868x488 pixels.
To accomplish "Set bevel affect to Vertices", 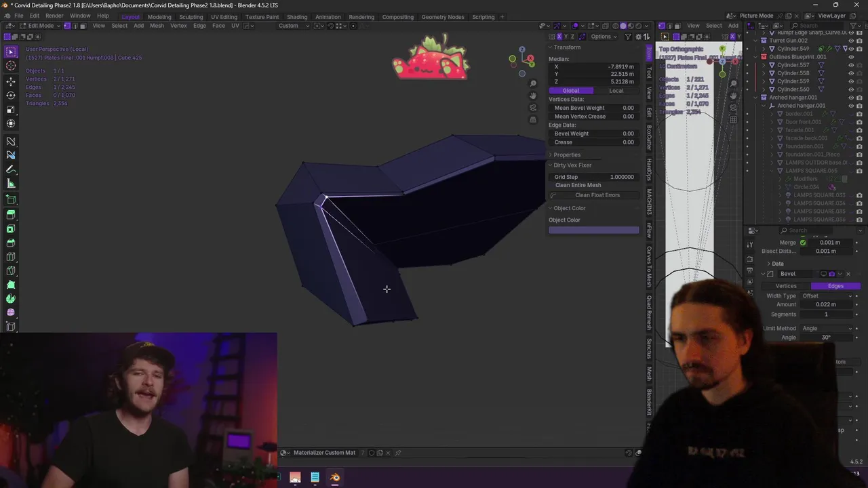I will tap(786, 286).
